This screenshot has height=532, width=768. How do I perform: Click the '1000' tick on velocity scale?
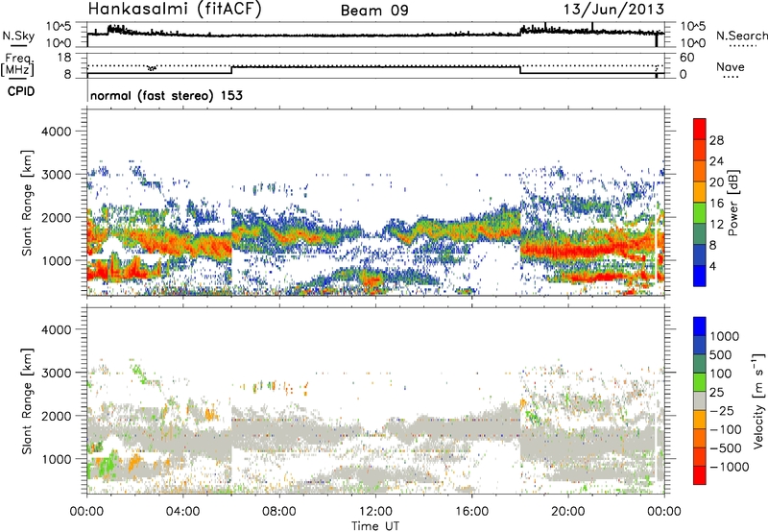tap(725, 336)
